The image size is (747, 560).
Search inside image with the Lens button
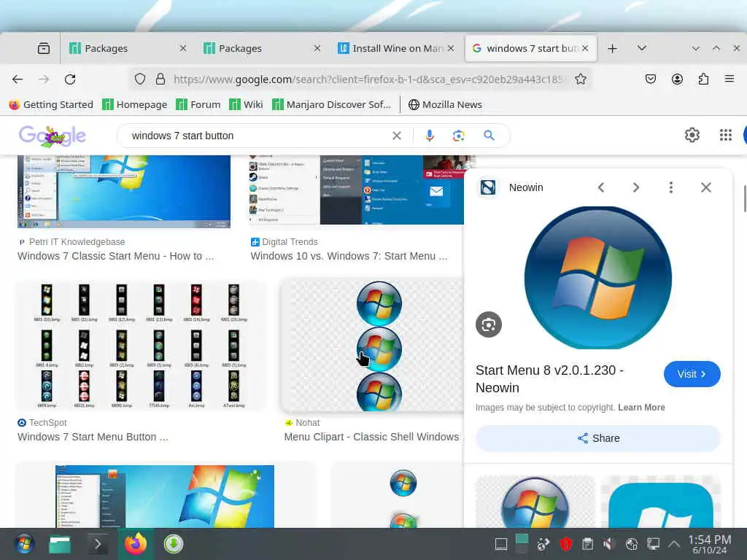tap(489, 324)
